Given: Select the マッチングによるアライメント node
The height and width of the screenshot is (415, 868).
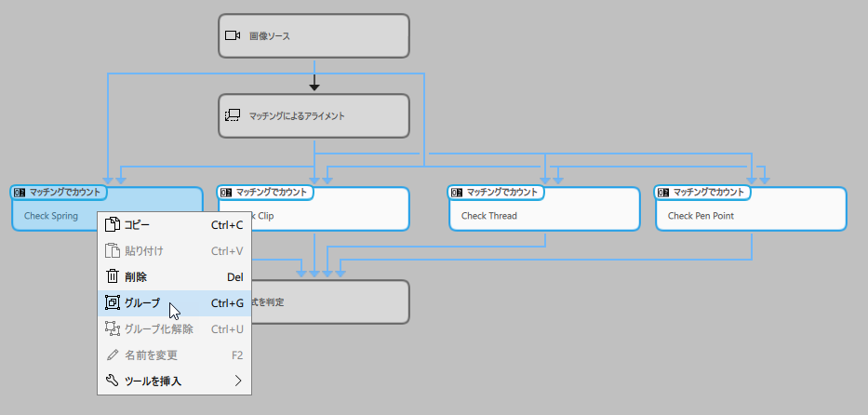Looking at the screenshot, I should pos(314,116).
